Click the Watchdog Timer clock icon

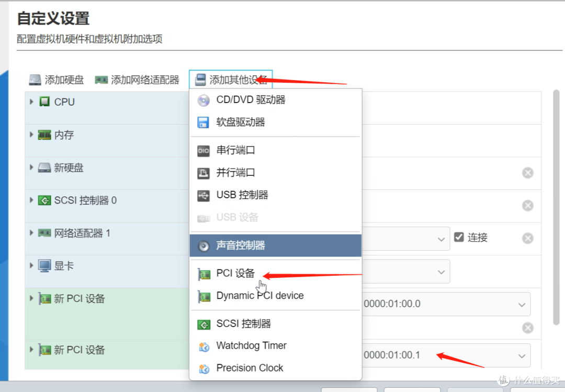[x=204, y=345]
